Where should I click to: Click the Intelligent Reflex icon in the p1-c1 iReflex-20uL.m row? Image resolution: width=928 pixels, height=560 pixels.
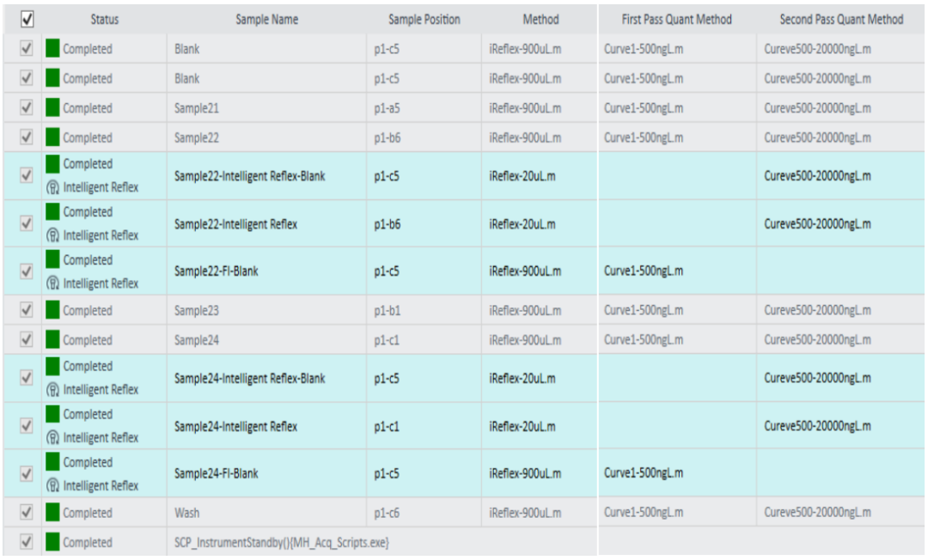tap(52, 438)
